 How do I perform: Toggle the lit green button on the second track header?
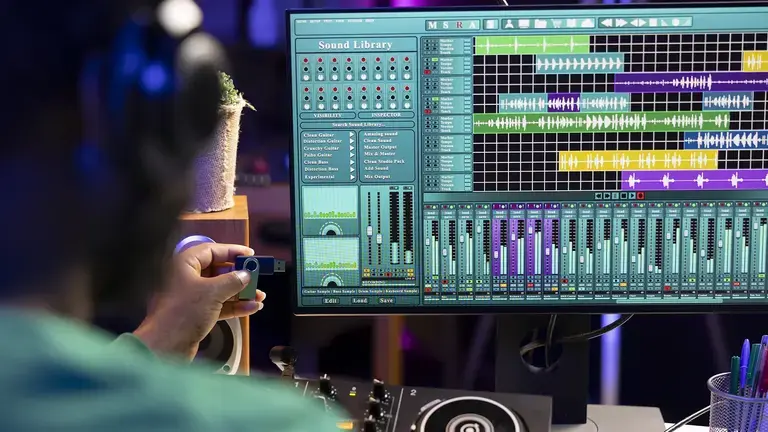click(x=435, y=60)
